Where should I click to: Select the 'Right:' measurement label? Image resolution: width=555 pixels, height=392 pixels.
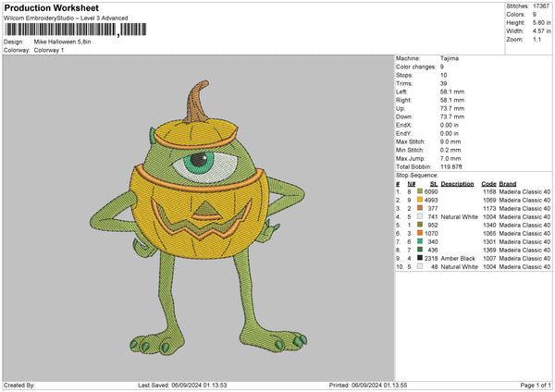point(403,100)
